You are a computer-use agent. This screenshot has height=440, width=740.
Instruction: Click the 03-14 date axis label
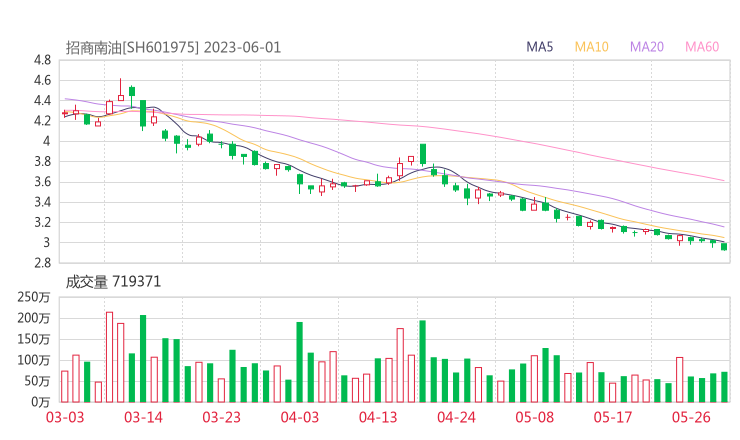coord(143,417)
